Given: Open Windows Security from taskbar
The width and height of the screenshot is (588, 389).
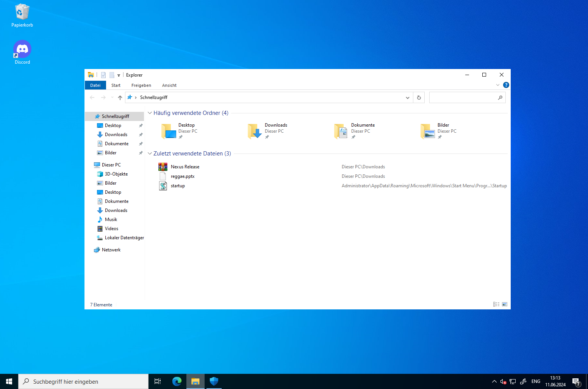Looking at the screenshot, I should [214, 381].
